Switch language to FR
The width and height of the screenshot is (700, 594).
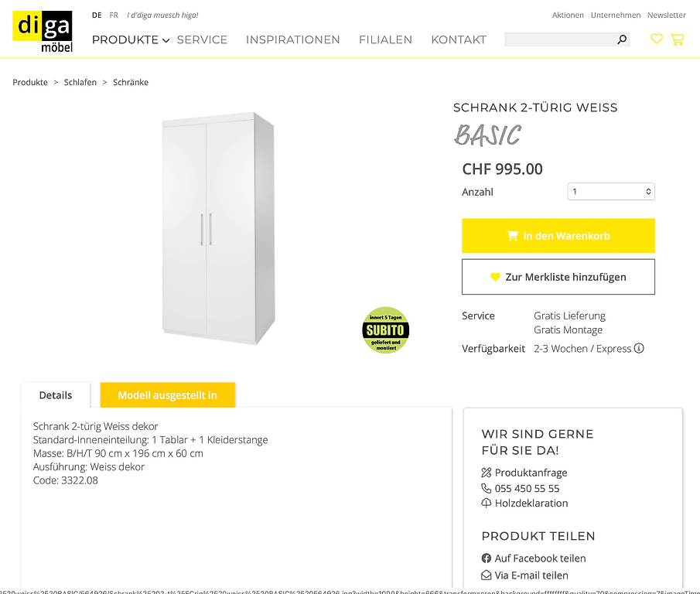[114, 15]
